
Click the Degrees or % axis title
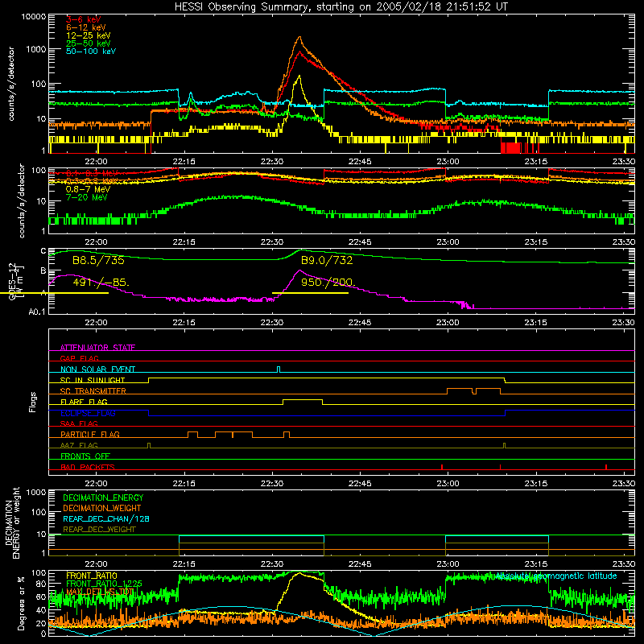pyautogui.click(x=21, y=603)
